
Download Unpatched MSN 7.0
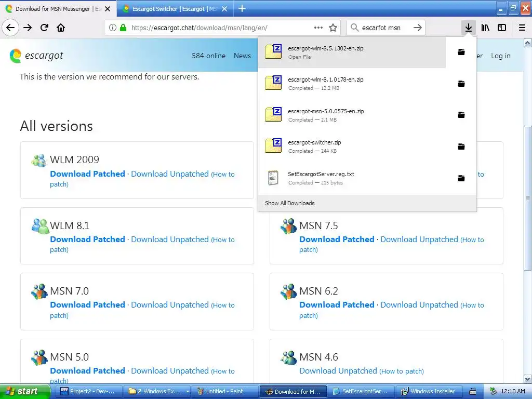170,304
